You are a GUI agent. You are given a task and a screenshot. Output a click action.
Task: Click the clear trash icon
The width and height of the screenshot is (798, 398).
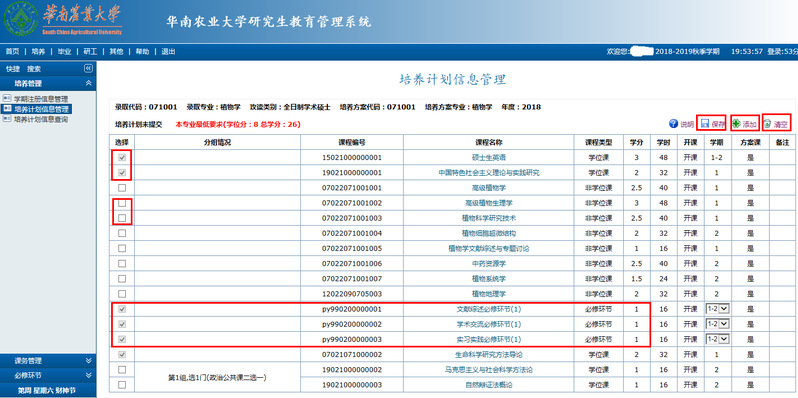coord(767,124)
